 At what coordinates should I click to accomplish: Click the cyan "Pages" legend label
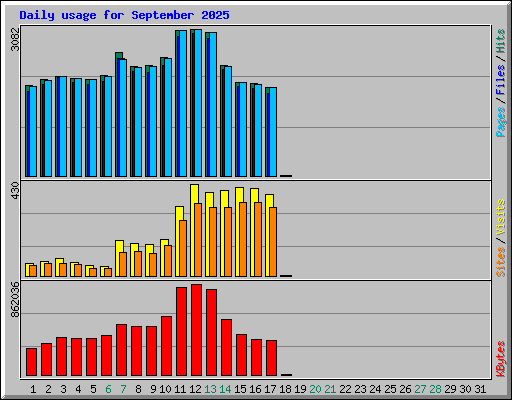click(x=500, y=122)
